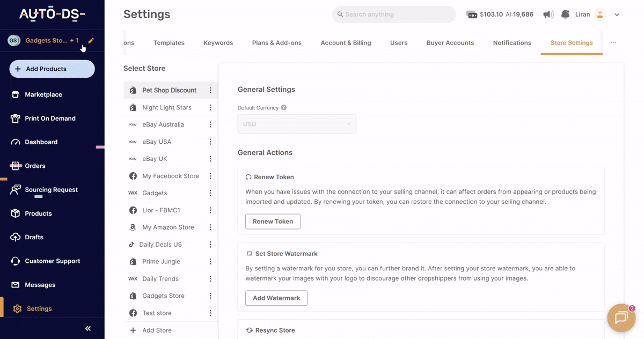Click the Print On Demand sidebar icon
Screen dimensions: 644x339
pos(16,119)
